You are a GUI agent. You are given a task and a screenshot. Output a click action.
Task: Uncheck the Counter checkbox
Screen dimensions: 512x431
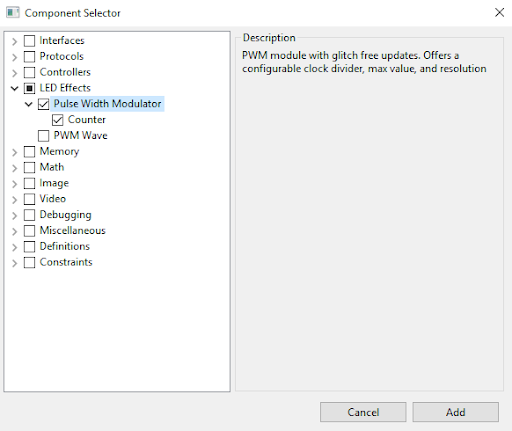[57, 120]
